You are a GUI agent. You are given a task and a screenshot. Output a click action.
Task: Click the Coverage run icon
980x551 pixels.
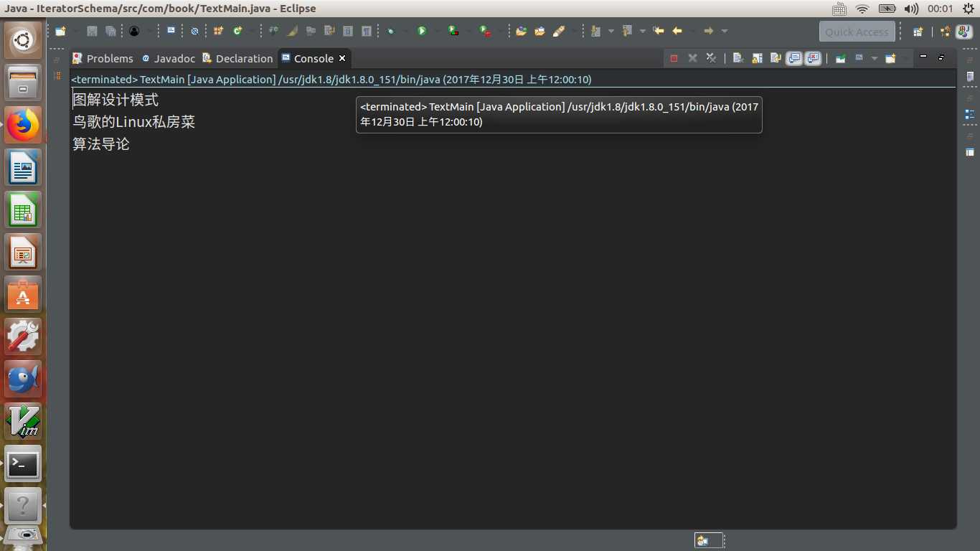[453, 31]
